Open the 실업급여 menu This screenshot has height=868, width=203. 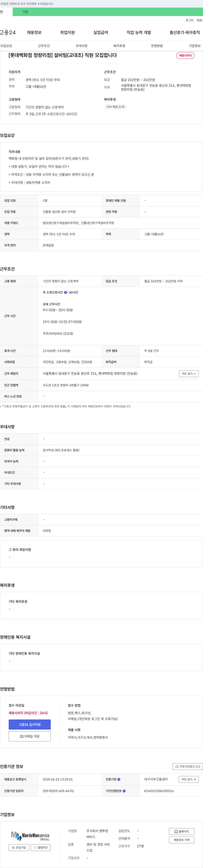click(101, 32)
